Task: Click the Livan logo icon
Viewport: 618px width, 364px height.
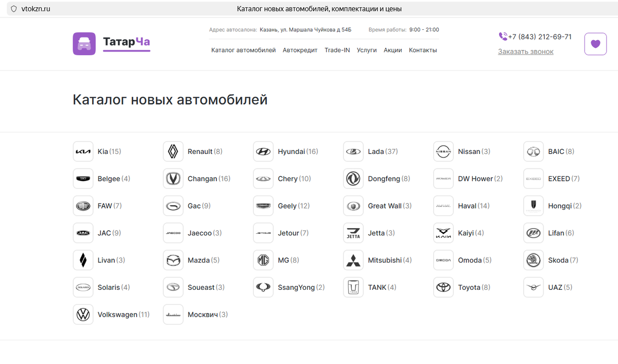Action: 83,261
